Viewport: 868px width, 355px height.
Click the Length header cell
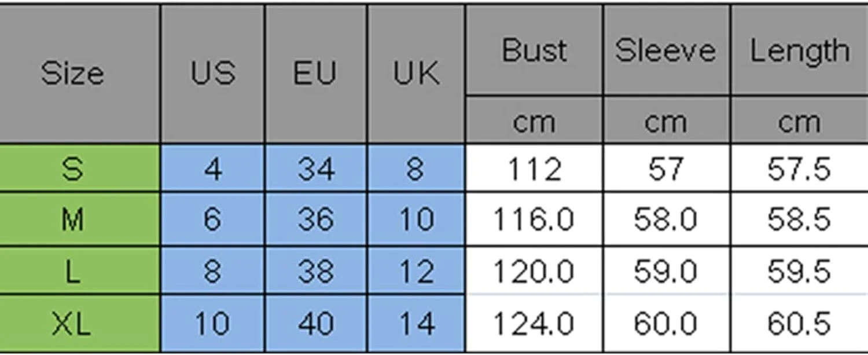tap(800, 51)
